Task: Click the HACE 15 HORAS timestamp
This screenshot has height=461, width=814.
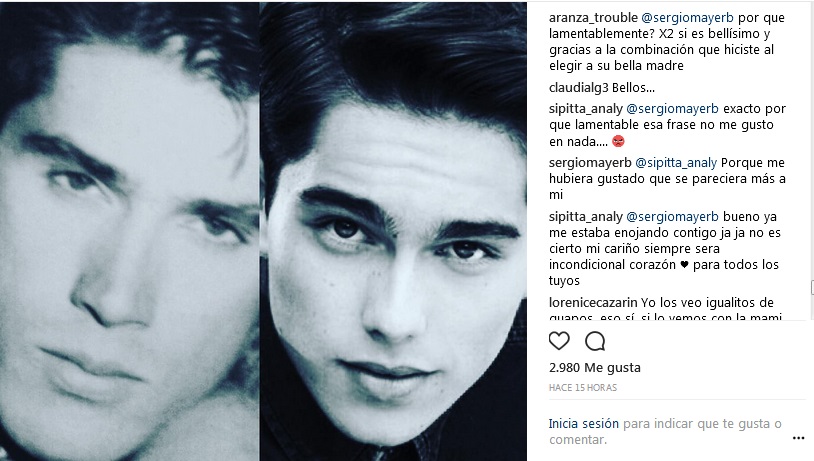Action: pos(583,387)
